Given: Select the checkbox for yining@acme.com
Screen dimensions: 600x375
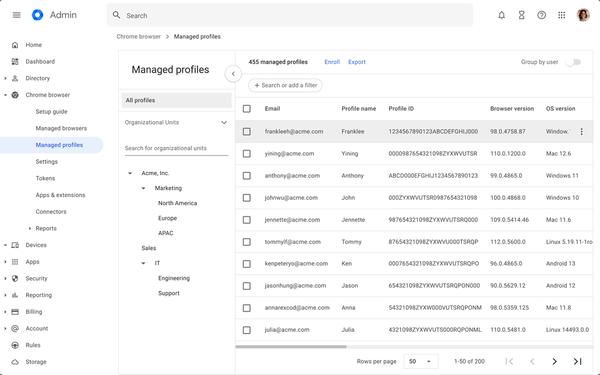Looking at the screenshot, I should tap(247, 153).
